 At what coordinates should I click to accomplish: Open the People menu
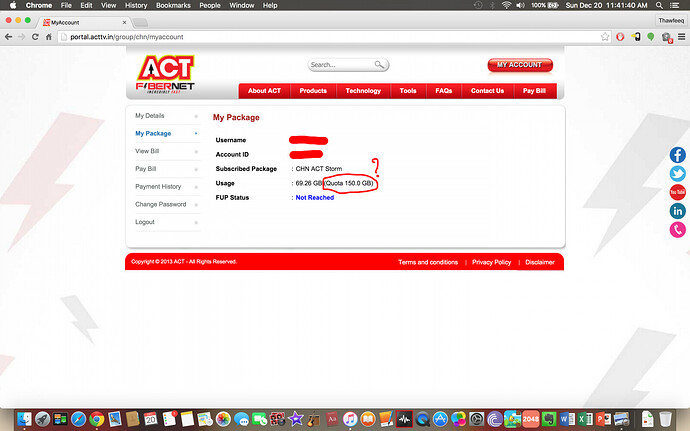[210, 5]
